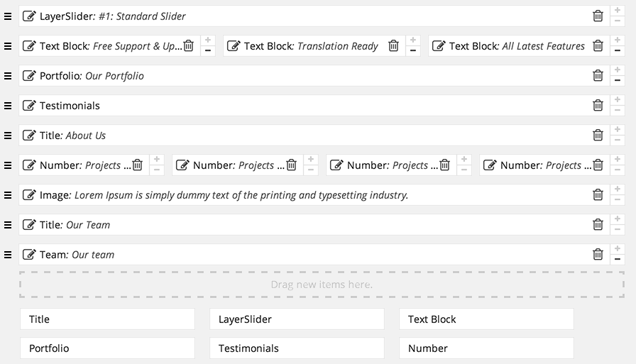Grab the drag handle of Testimonials row
The height and width of the screenshot is (364, 636).
8,106
